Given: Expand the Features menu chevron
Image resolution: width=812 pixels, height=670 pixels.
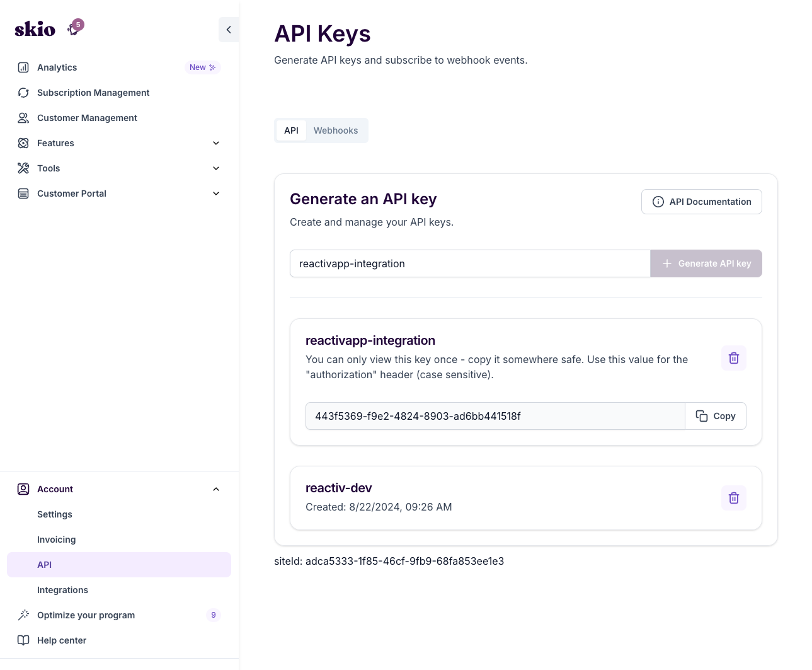Looking at the screenshot, I should point(216,143).
